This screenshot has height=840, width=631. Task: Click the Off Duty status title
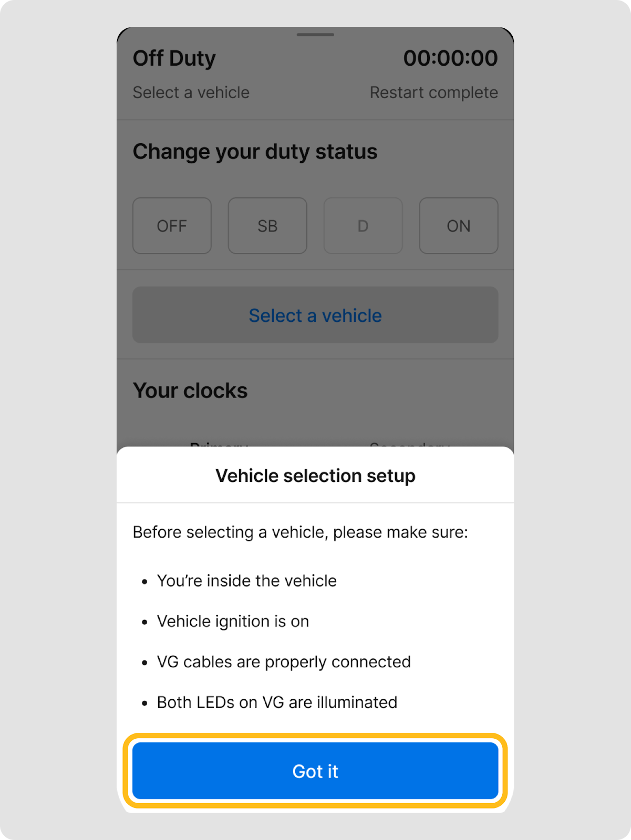point(174,58)
